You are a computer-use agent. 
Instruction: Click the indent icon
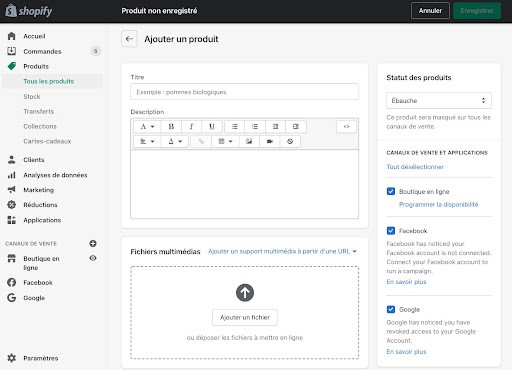pos(296,127)
